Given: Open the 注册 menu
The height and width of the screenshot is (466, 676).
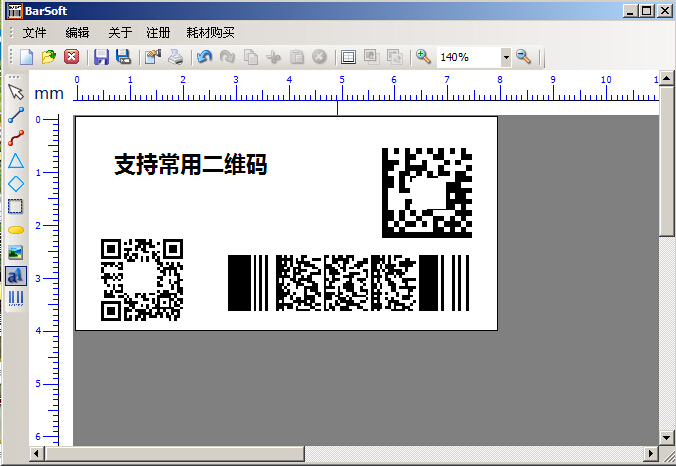Looking at the screenshot, I should click(x=158, y=33).
